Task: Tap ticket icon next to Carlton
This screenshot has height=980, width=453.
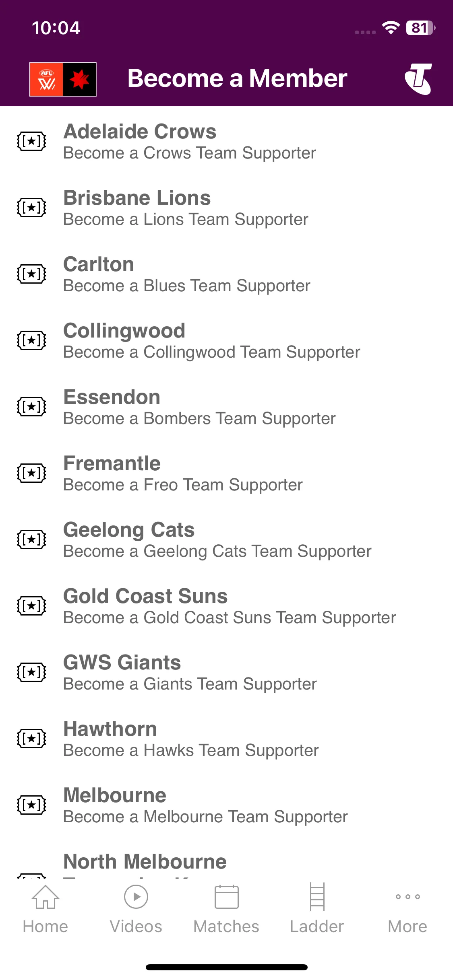Action: click(31, 274)
